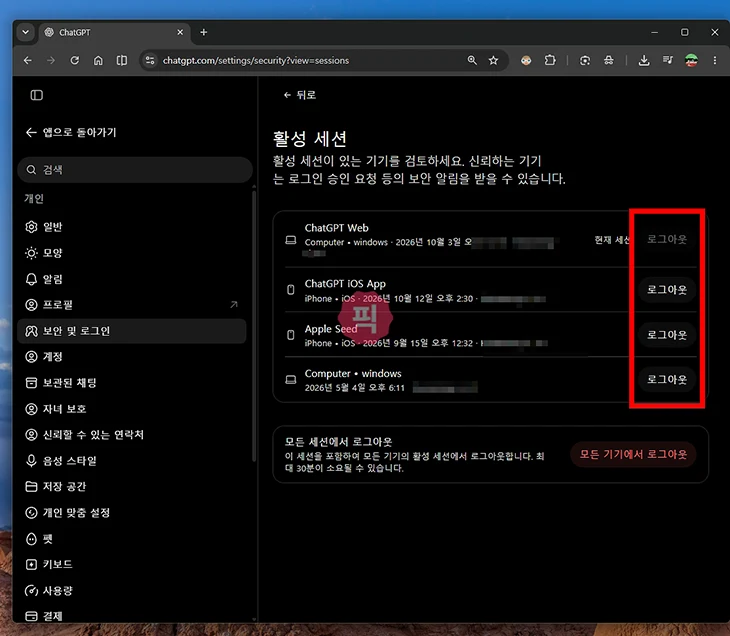730x636 pixels.
Task: Click the round face extension icon
Action: (526, 61)
